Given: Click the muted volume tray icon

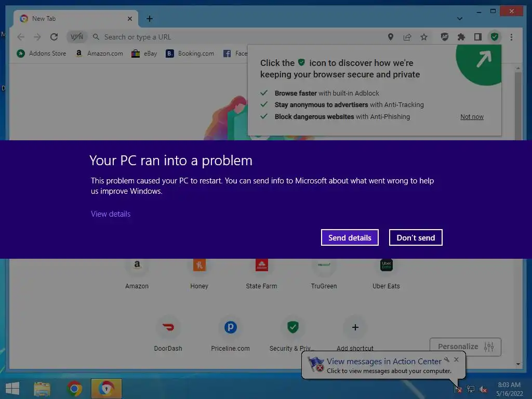Looking at the screenshot, I should (483, 389).
